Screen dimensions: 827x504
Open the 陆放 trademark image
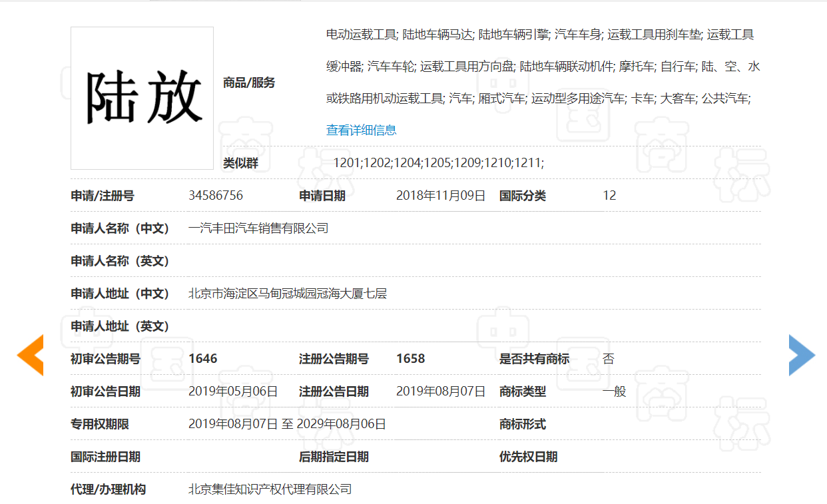pos(142,99)
